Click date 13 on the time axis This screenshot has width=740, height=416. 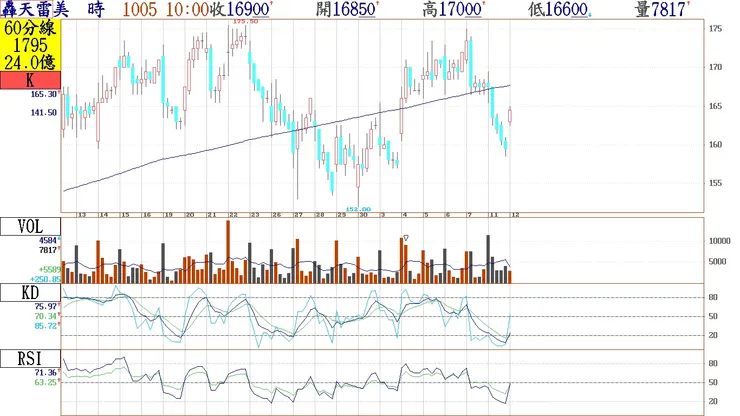[82, 215]
